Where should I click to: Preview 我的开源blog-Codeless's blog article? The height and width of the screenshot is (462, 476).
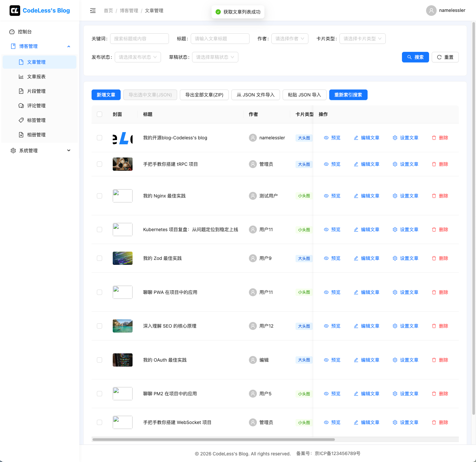click(x=332, y=138)
